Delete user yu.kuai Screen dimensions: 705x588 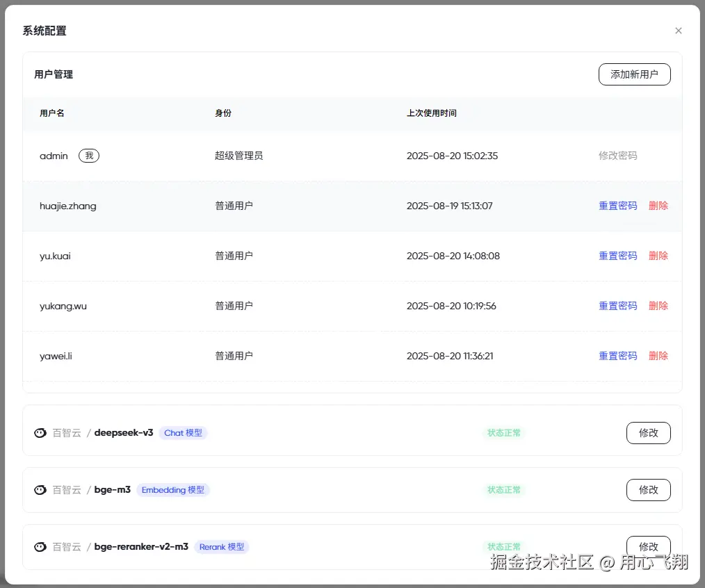click(x=658, y=256)
